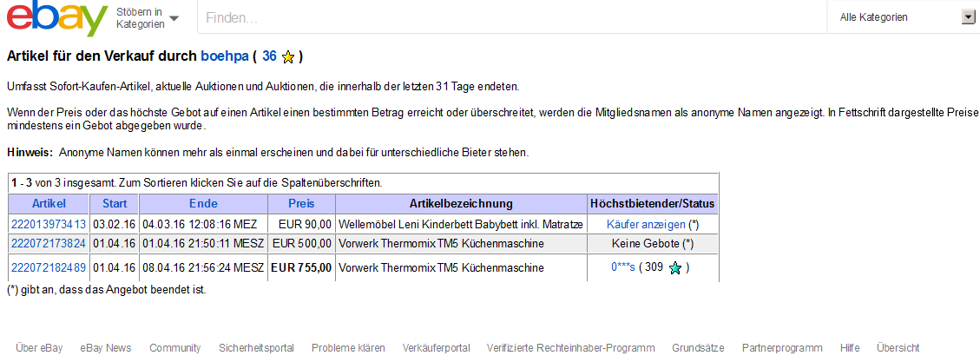
Task: Open Partnerprogramm footer link
Action: coord(782,347)
